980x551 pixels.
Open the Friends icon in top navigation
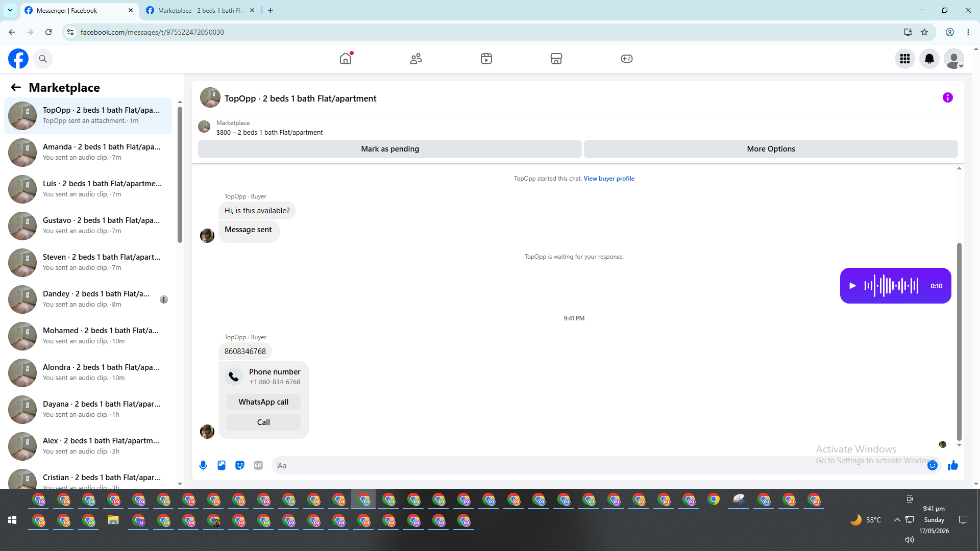pyautogui.click(x=416, y=59)
